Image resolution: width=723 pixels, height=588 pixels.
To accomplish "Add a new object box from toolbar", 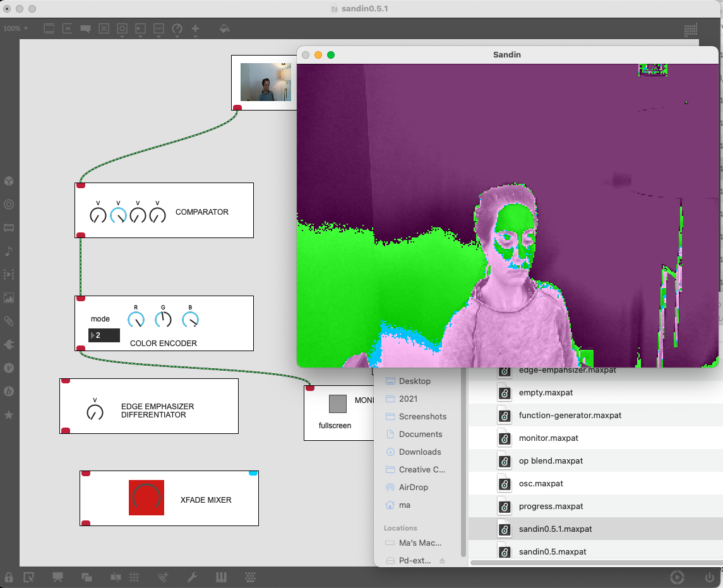I will click(x=49, y=28).
